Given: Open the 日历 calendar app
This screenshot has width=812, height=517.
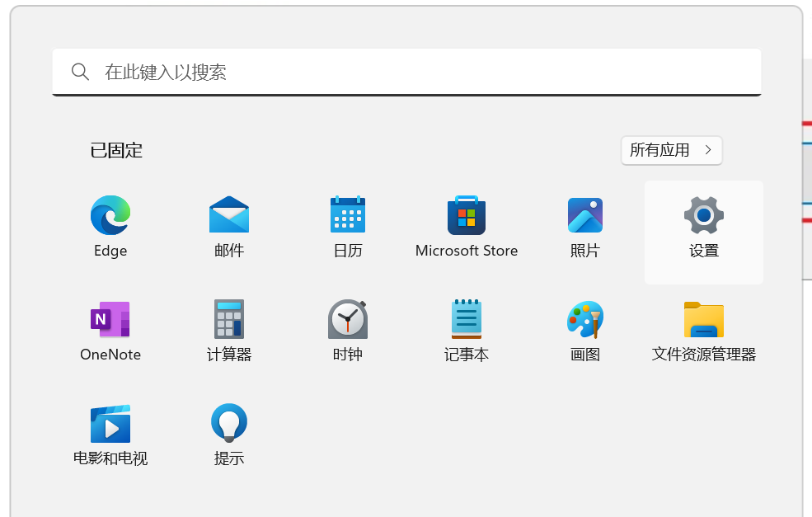Looking at the screenshot, I should point(348,214).
